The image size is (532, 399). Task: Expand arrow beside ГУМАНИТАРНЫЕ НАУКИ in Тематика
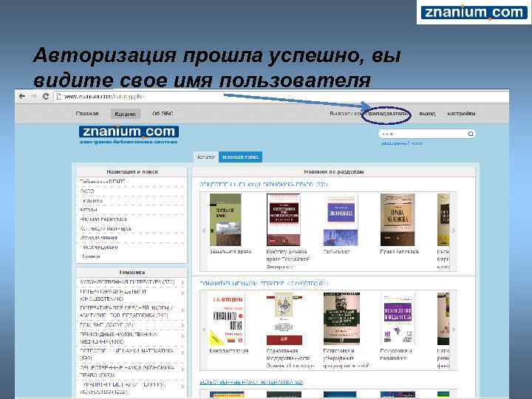(183, 386)
